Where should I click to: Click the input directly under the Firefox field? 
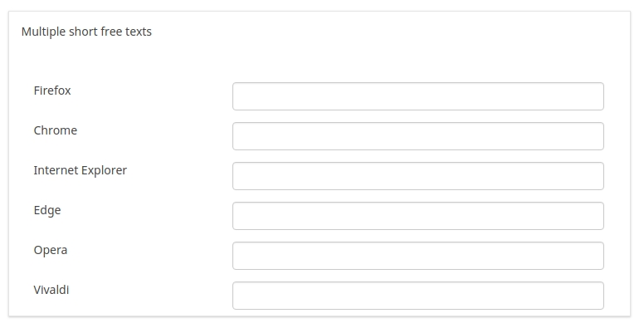coord(418,136)
